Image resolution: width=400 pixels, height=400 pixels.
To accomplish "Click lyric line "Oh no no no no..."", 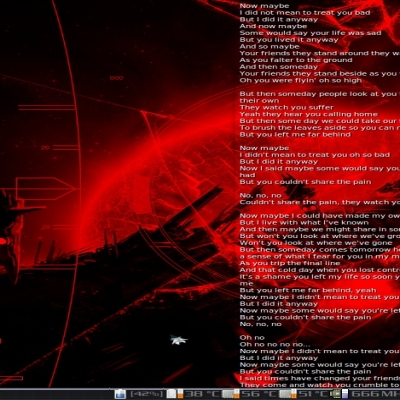I will click(275, 344).
